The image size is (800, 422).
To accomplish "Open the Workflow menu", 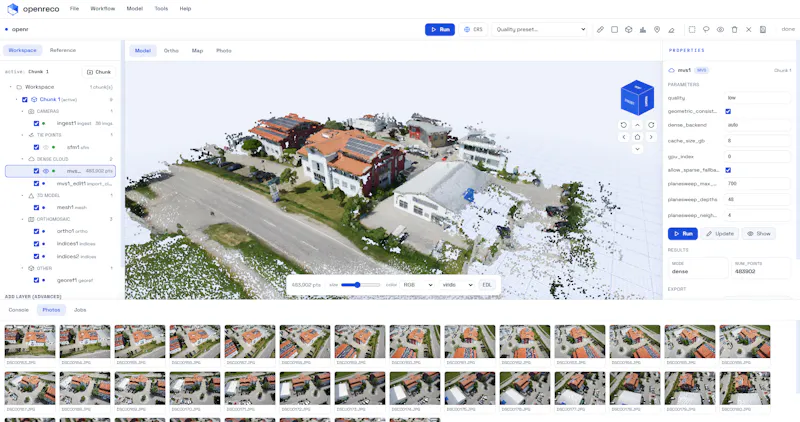I will pyautogui.click(x=103, y=9).
